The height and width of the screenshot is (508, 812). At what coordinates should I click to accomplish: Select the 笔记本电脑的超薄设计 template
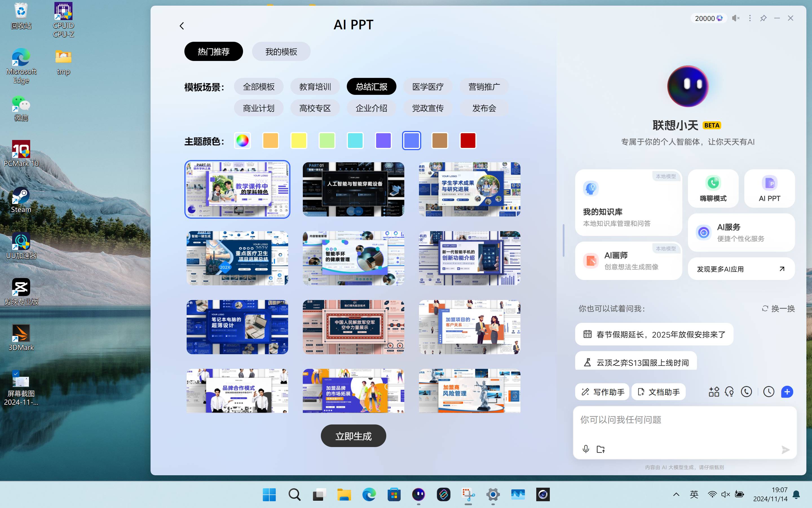(x=237, y=327)
